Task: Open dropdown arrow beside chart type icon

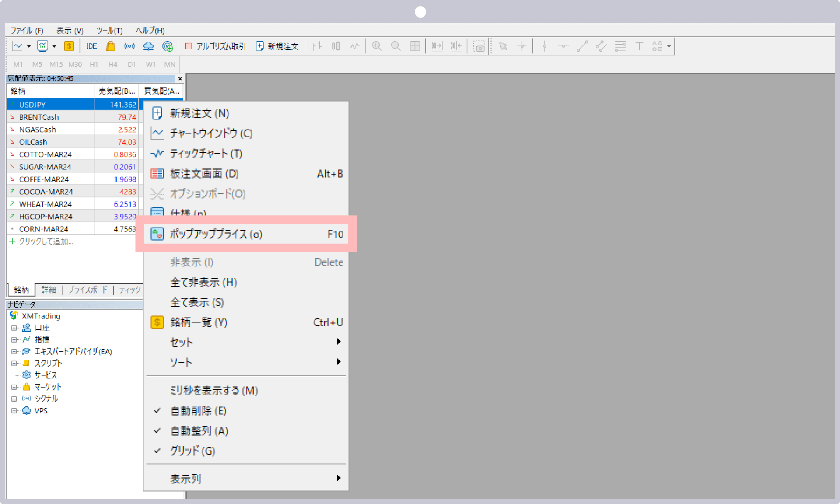Action: pos(29,46)
